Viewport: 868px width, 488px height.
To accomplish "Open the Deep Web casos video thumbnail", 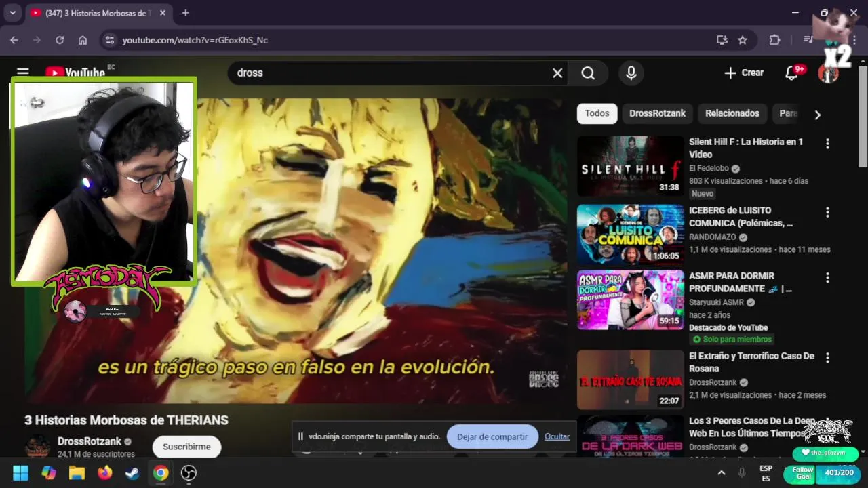I will coord(631,436).
